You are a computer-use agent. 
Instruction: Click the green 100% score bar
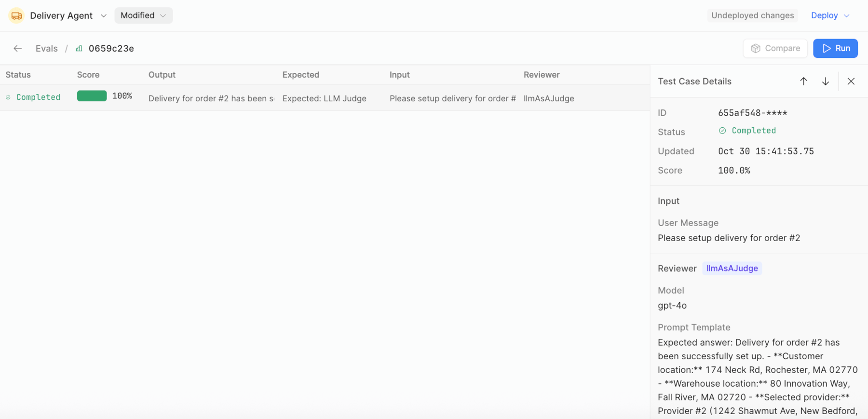tap(92, 96)
